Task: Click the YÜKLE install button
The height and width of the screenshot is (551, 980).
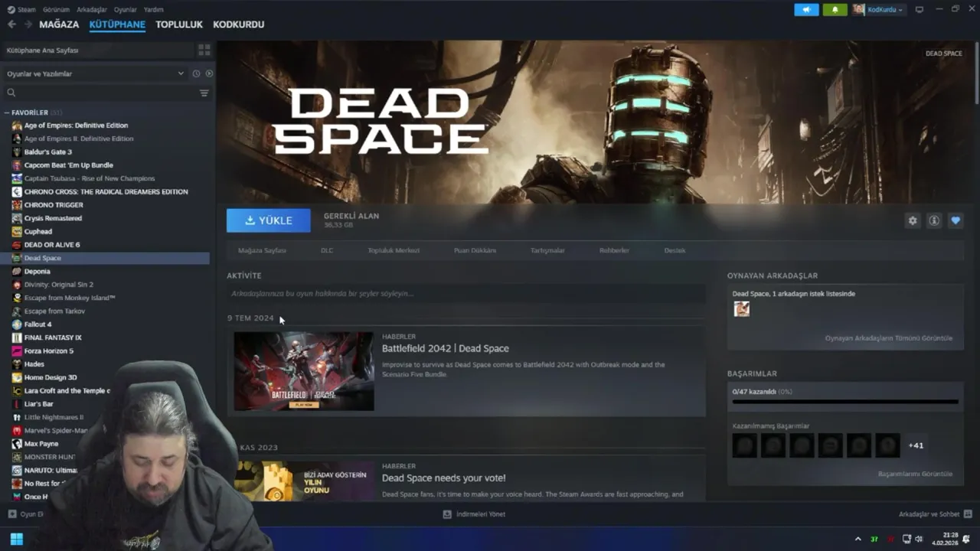Action: (269, 220)
